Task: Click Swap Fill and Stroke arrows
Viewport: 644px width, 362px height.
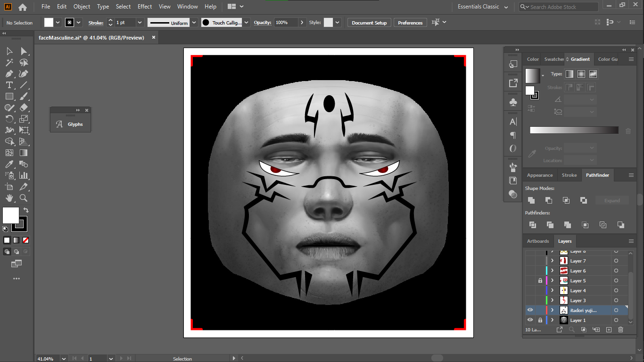Action: 26,210
